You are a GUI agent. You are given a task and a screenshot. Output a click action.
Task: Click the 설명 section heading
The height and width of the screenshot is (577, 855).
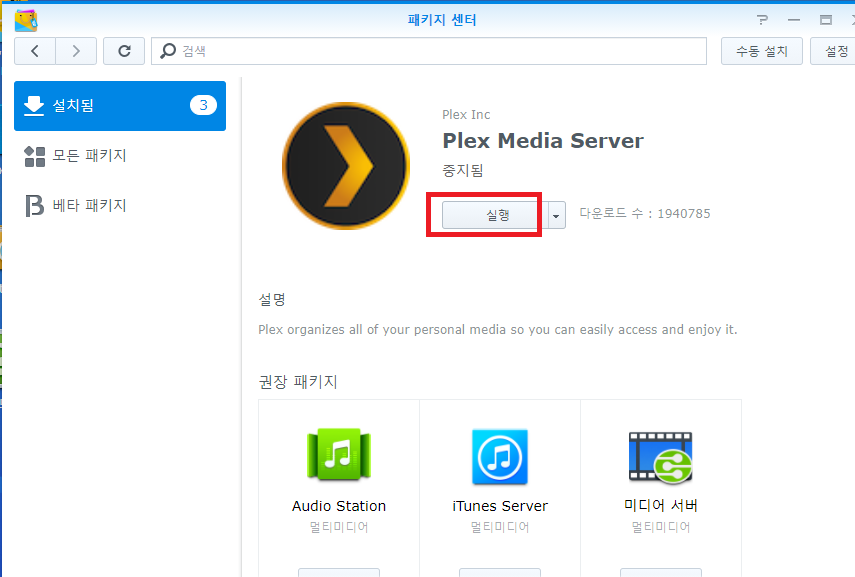[x=272, y=299]
